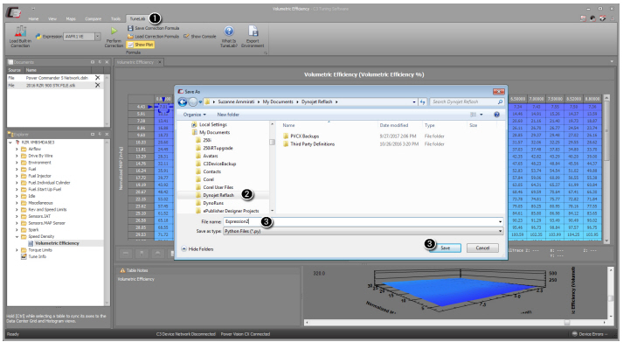Image resolution: width=644 pixels, height=349 pixels.
Task: Remove Power Commander 5 Network file entry
Action: tap(97, 78)
